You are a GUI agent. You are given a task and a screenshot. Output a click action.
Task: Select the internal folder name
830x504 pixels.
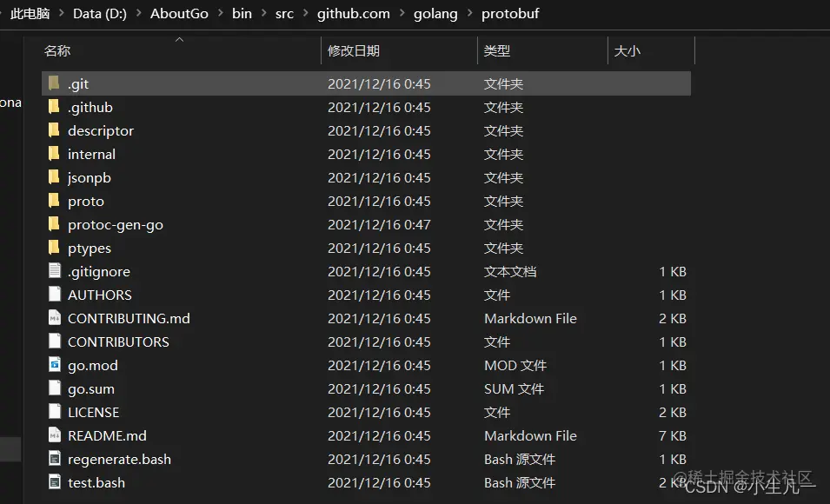91,154
